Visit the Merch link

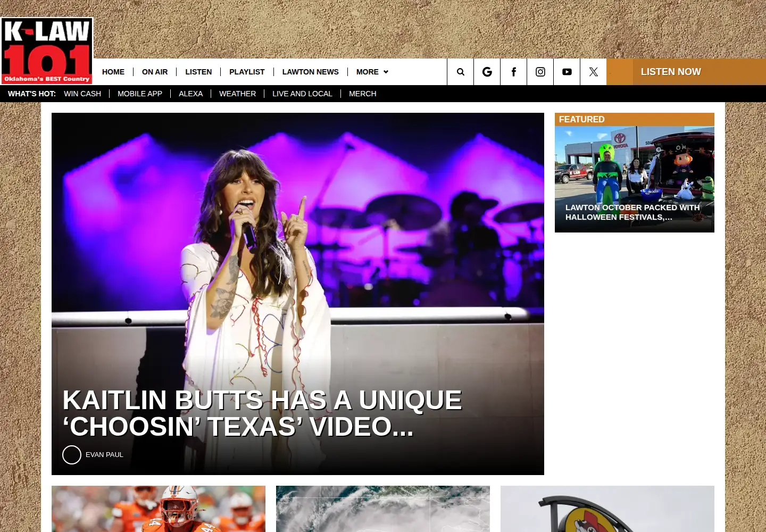coord(363,94)
